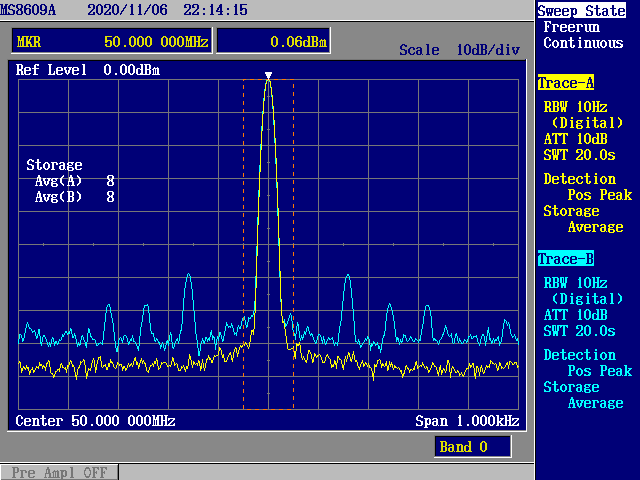Click the Pre Ampl OFF indicator

click(59, 472)
